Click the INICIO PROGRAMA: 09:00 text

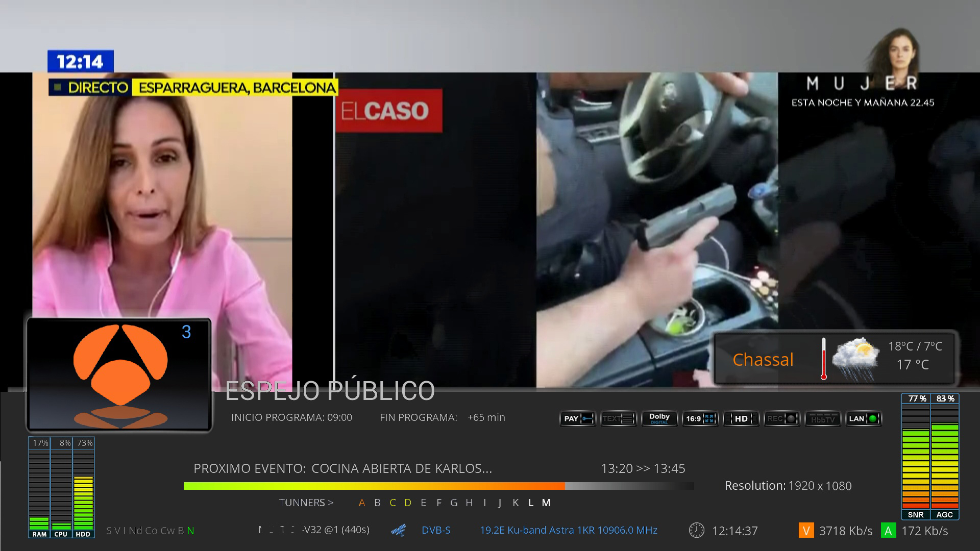click(291, 417)
